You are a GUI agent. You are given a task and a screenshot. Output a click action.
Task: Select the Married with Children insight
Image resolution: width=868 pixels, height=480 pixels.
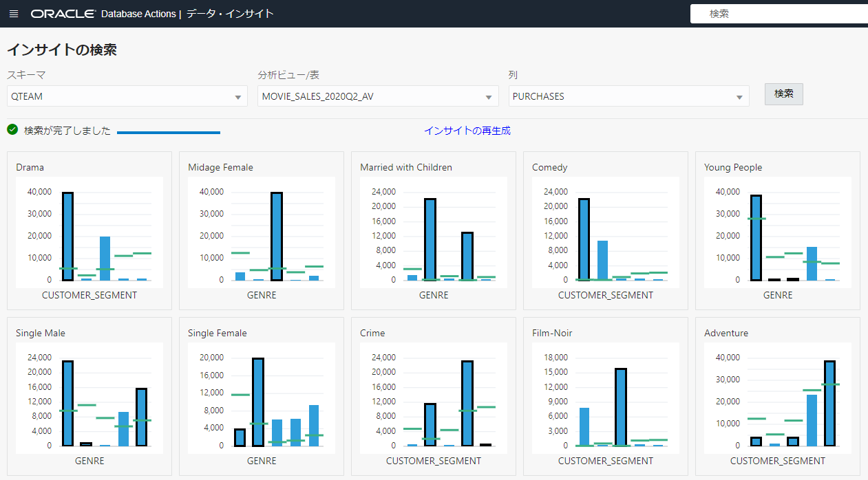point(434,231)
